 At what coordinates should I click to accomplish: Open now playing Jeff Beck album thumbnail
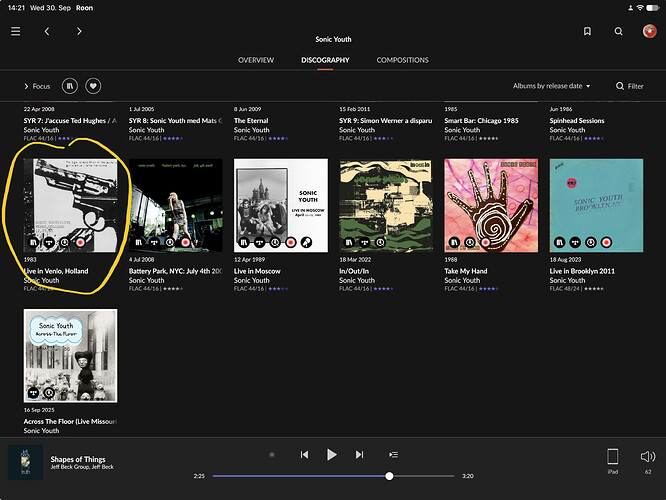point(25,462)
